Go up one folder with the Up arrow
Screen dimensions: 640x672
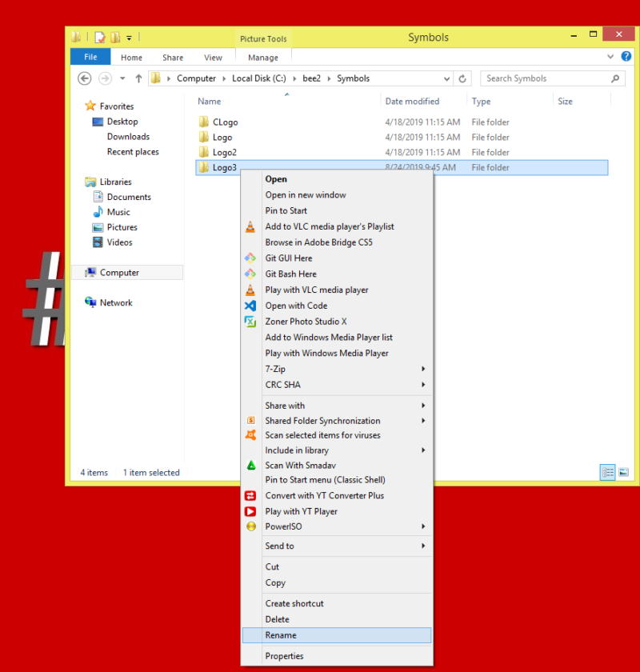(x=138, y=78)
